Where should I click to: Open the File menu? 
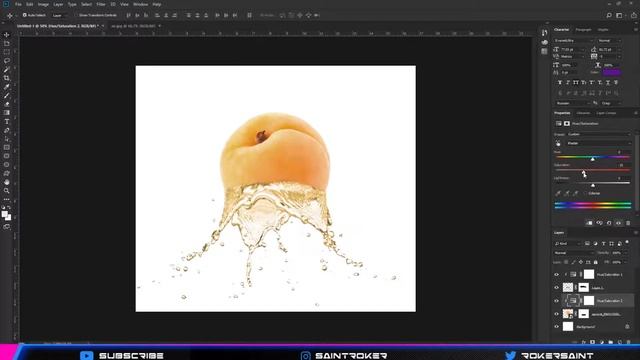click(18, 4)
